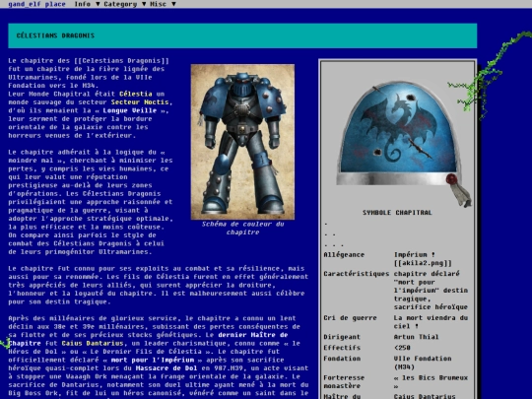Follow the Secteur Noctis link
The height and width of the screenshot is (399, 532).
pos(140,102)
